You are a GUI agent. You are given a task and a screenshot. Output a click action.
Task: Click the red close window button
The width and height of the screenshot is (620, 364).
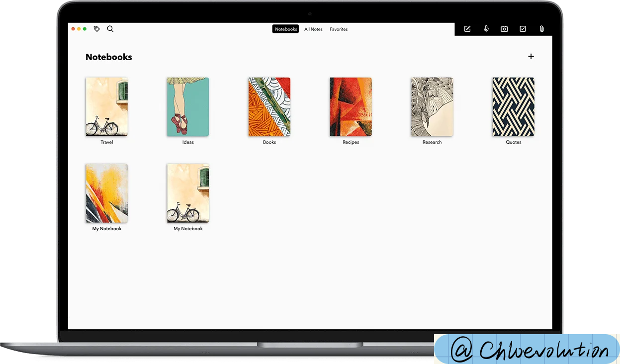pyautogui.click(x=73, y=29)
